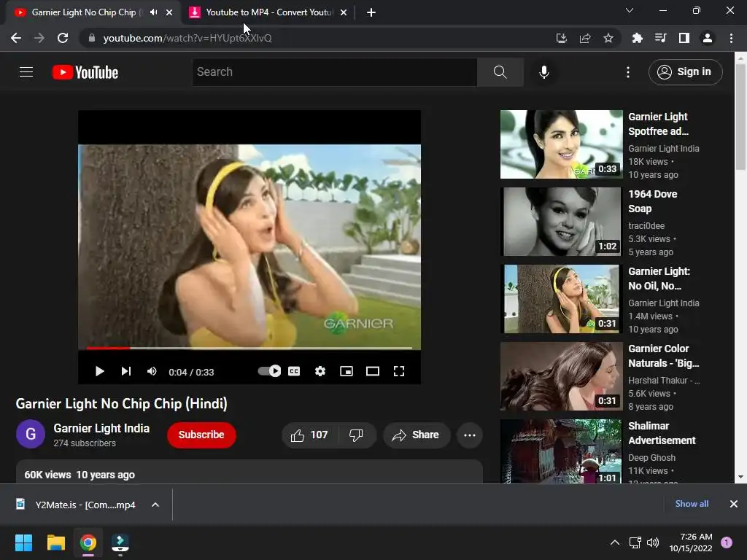The width and height of the screenshot is (747, 560).
Task: Open Garnier Light: No Oil title link
Action: tap(659, 279)
